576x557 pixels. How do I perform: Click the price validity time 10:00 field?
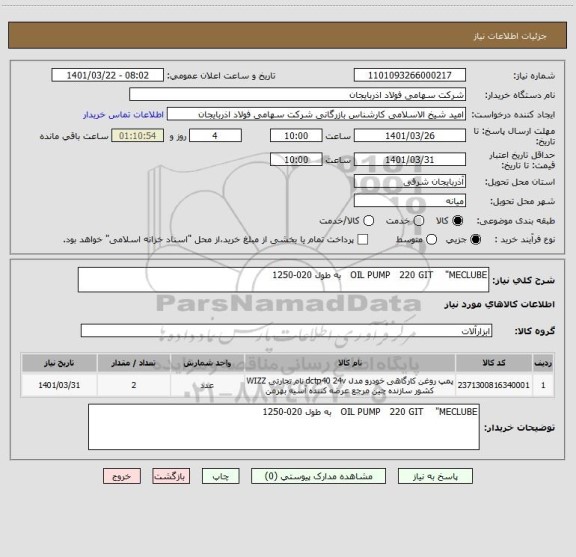(296, 159)
